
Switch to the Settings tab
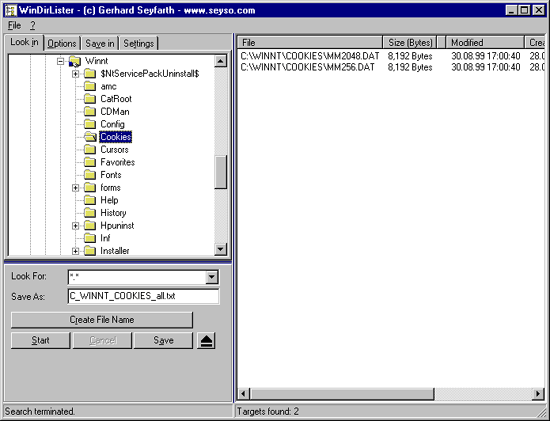tap(139, 44)
